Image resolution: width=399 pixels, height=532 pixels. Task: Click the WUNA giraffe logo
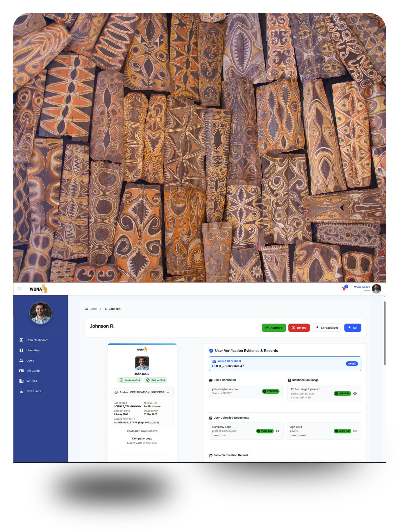[x=38, y=289]
